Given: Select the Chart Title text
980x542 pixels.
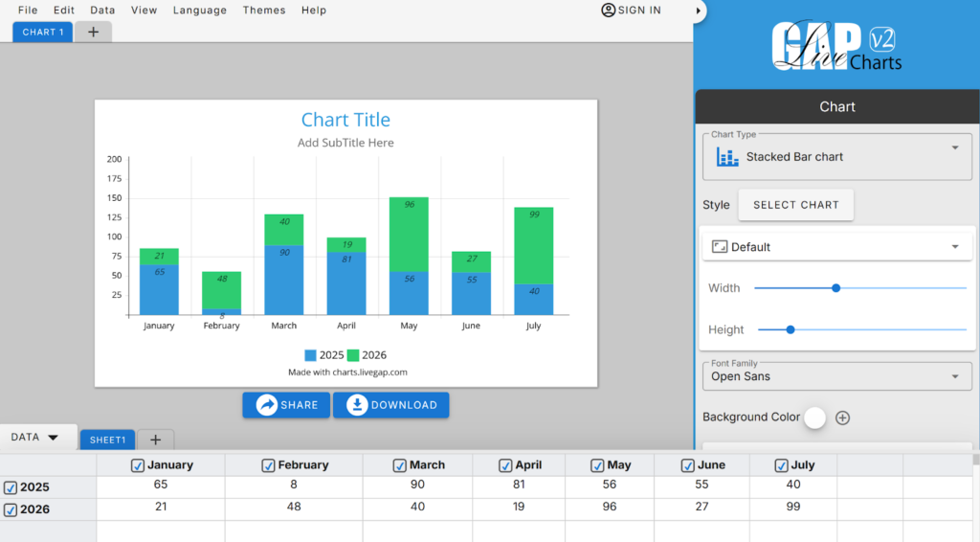Looking at the screenshot, I should tap(345, 120).
